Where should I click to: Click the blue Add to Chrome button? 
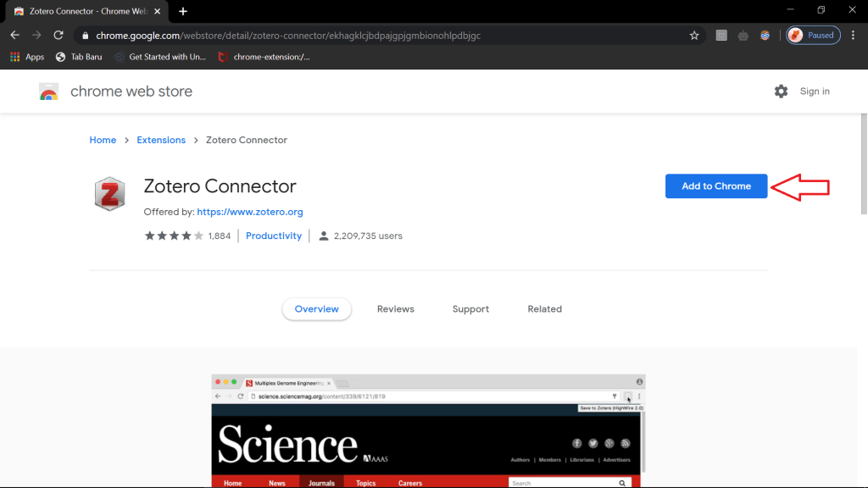716,186
